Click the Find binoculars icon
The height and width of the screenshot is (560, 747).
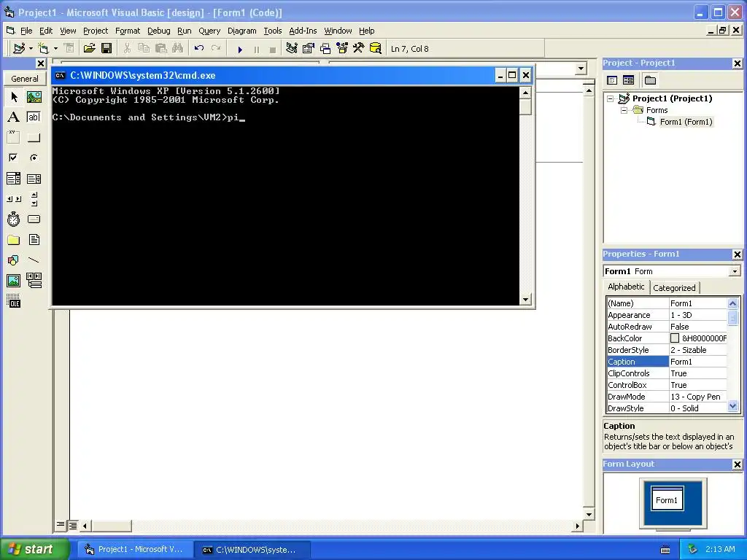pos(178,48)
